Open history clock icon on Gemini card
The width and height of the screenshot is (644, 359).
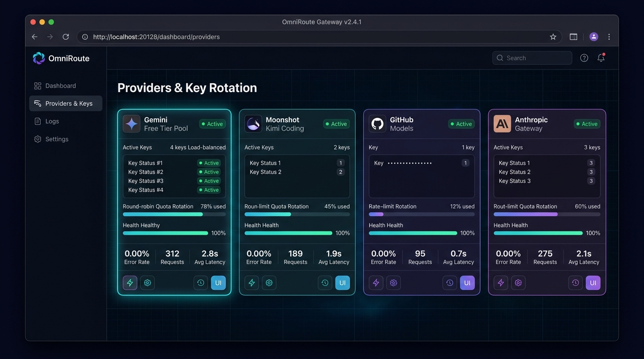[201, 283]
